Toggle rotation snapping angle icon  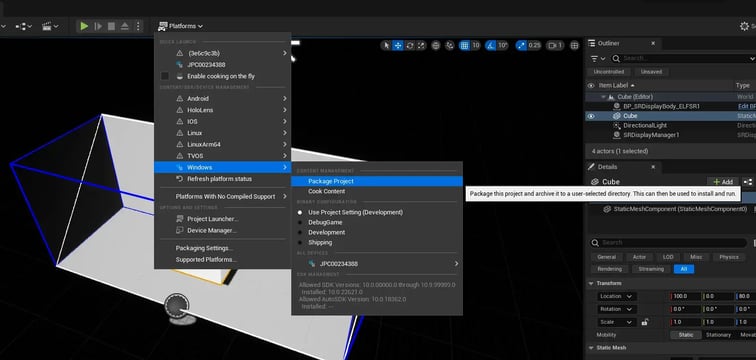[490, 45]
